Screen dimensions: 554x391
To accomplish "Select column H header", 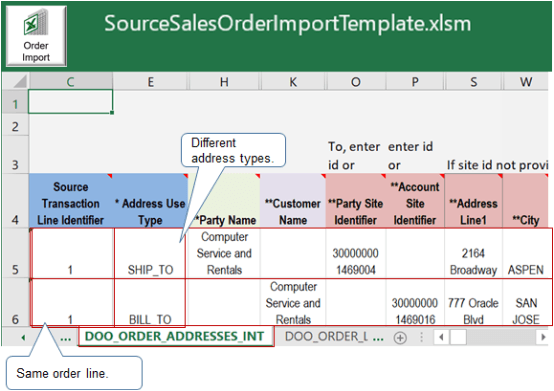I will [224, 82].
